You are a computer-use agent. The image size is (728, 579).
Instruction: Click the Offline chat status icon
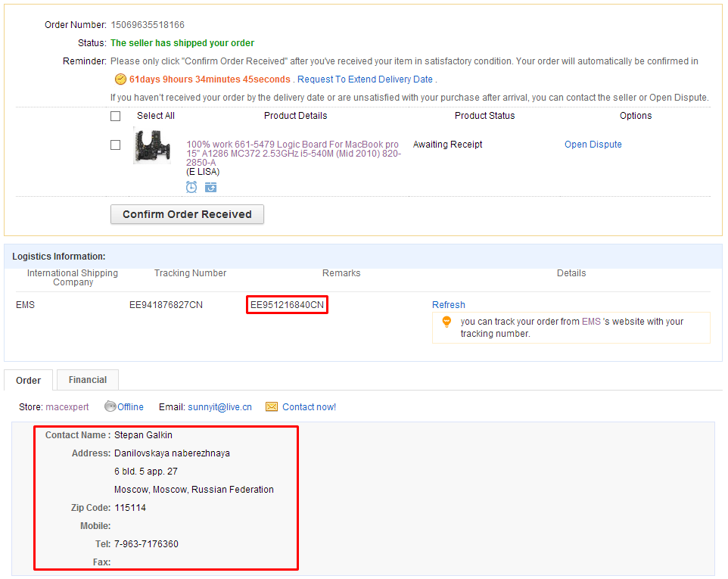[x=110, y=406]
